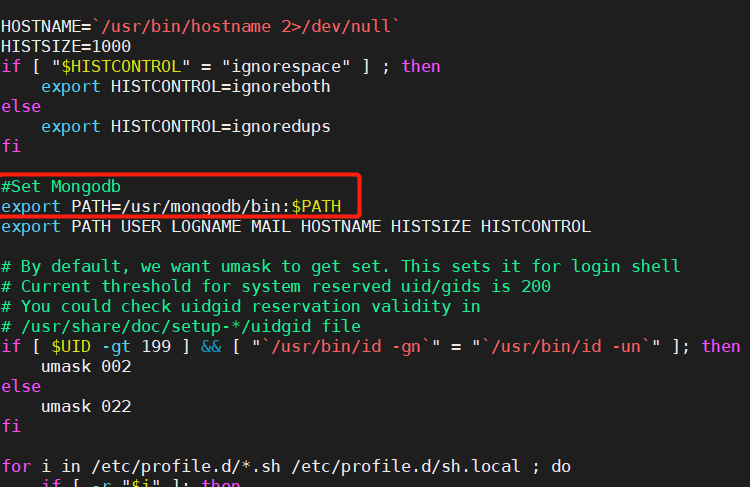Click the "Current threshold for system reserved" comment

tap(276, 287)
